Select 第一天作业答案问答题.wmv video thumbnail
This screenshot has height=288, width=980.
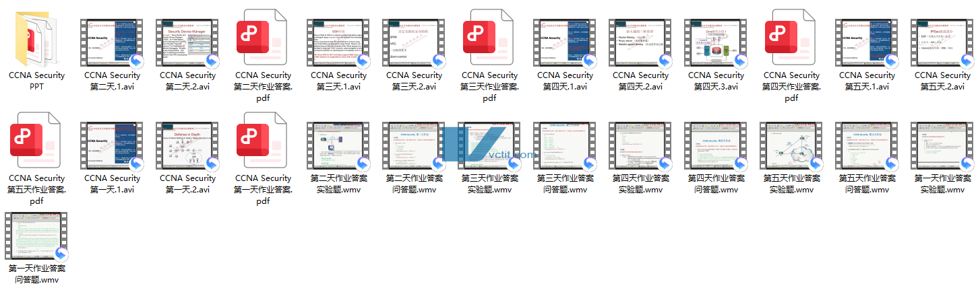click(x=37, y=236)
